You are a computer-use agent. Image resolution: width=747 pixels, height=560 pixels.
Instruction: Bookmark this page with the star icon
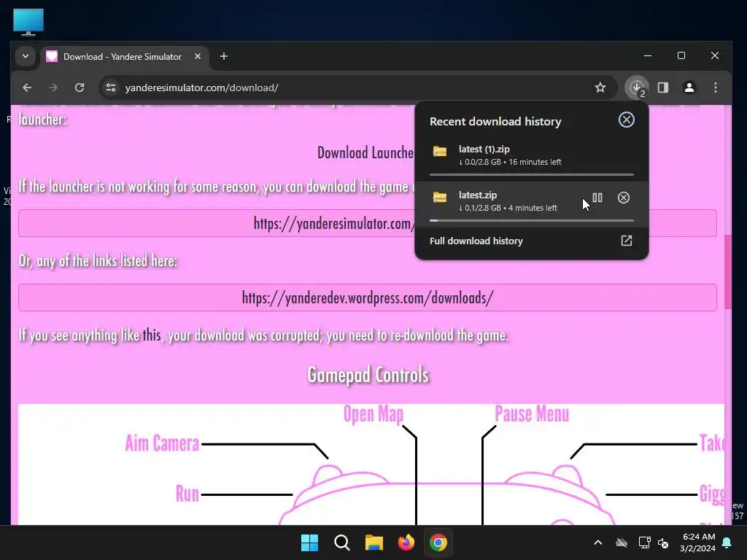click(600, 87)
